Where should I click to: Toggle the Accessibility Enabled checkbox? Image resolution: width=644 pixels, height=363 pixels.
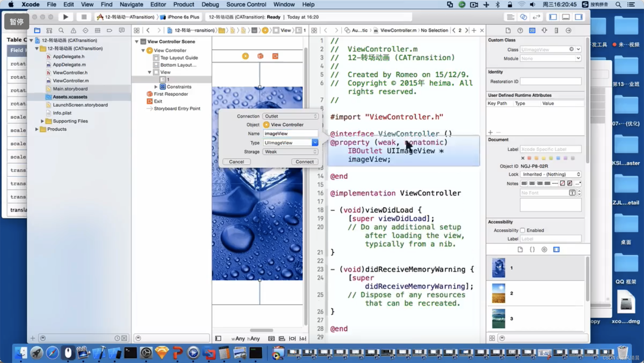pyautogui.click(x=523, y=230)
